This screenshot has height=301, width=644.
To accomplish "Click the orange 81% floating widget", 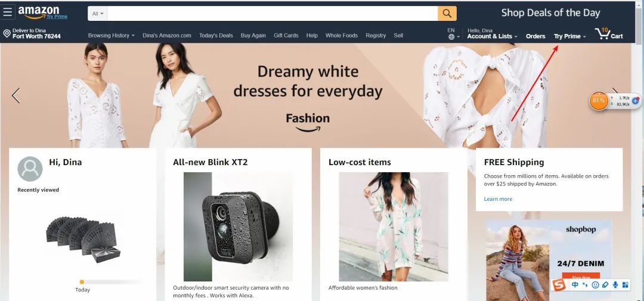I will (x=599, y=101).
